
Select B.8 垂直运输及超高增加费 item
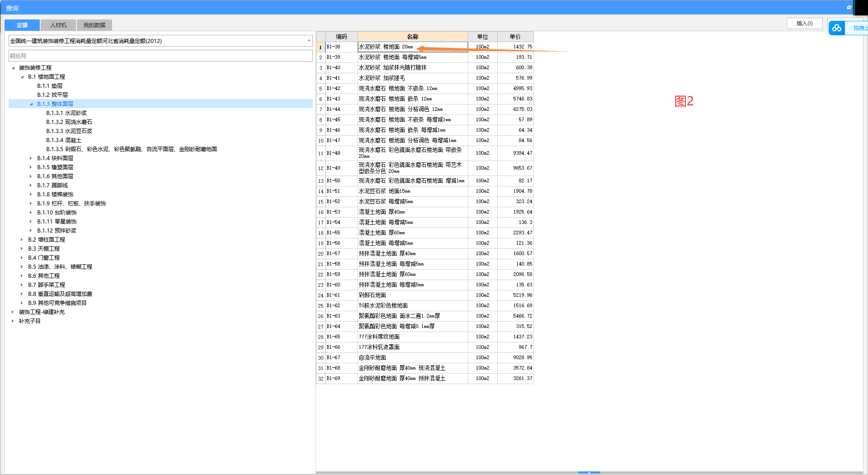click(60, 294)
